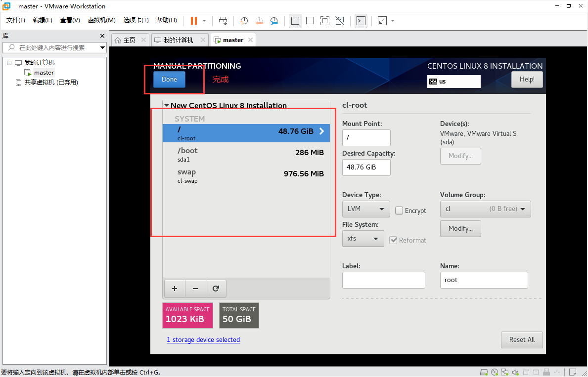Open the 虚拟机(M) menu
This screenshot has width=588, height=377.
[x=101, y=20]
